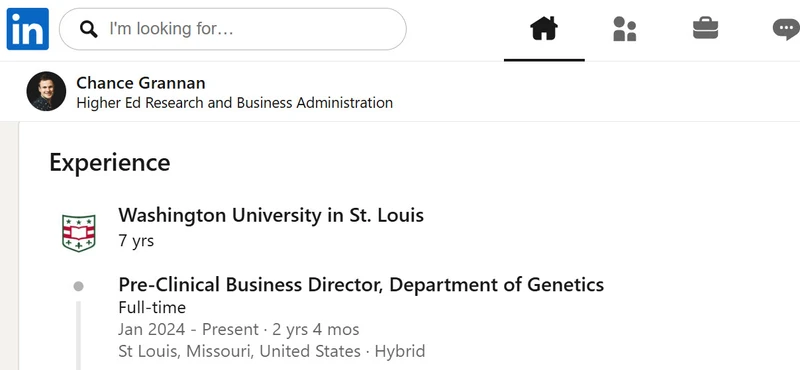Screen dimensions: 800x370
Task: Click the vertical timeline line under the dot
Action: click(x=78, y=335)
